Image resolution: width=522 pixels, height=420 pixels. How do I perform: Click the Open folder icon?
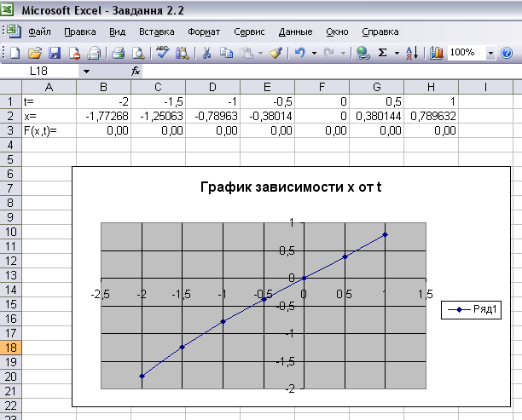coord(35,53)
